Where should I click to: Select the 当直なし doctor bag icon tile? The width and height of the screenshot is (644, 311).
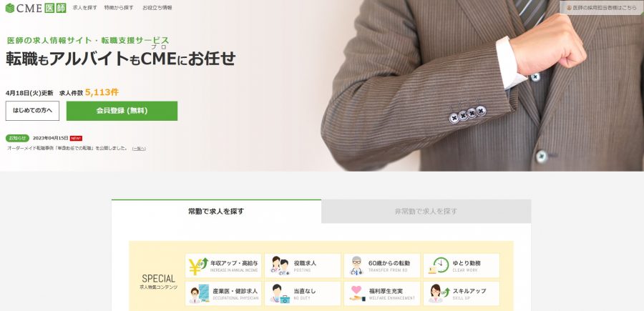click(x=303, y=293)
